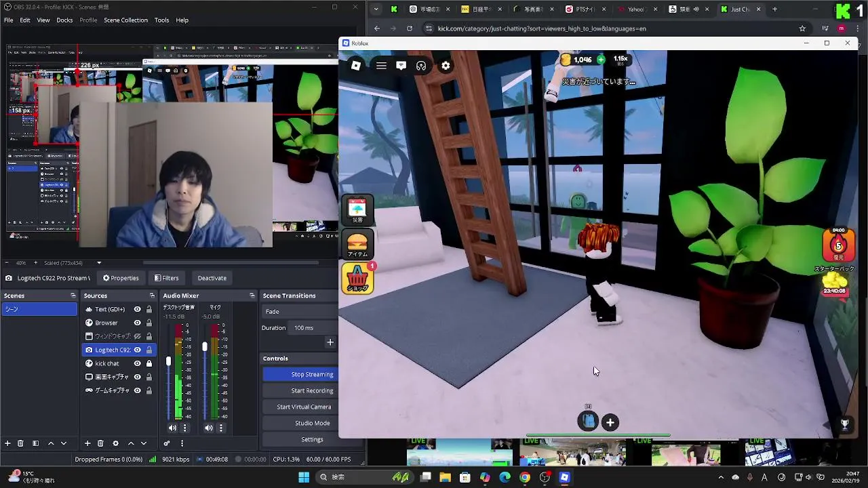Add a new scene in OBS
The height and width of the screenshot is (488, 868).
7,443
